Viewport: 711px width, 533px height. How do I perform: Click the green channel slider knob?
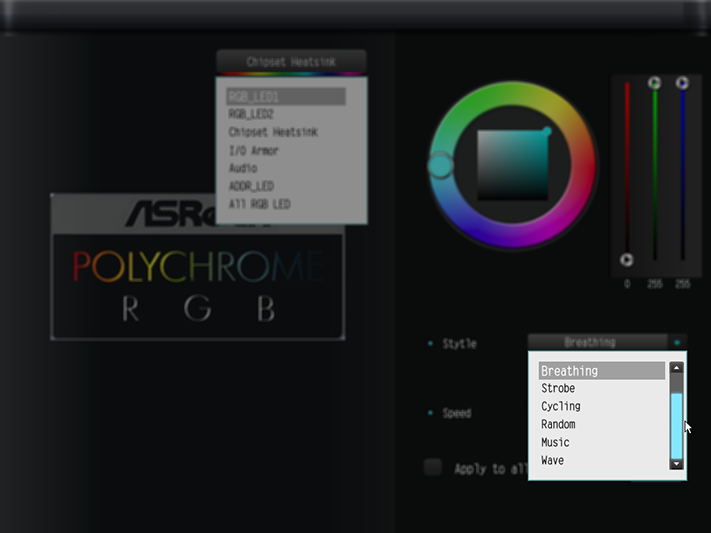click(654, 83)
